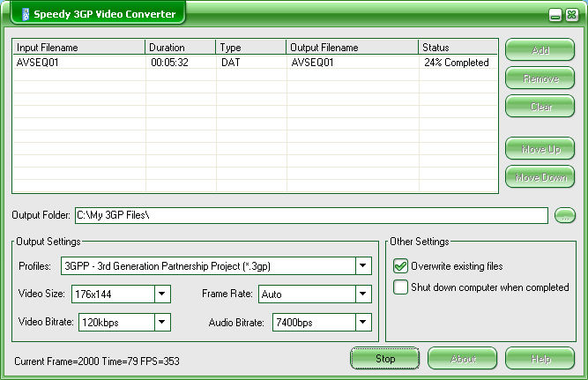Click the Move Up button
Viewport: 588px width, 380px height.
tap(540, 149)
